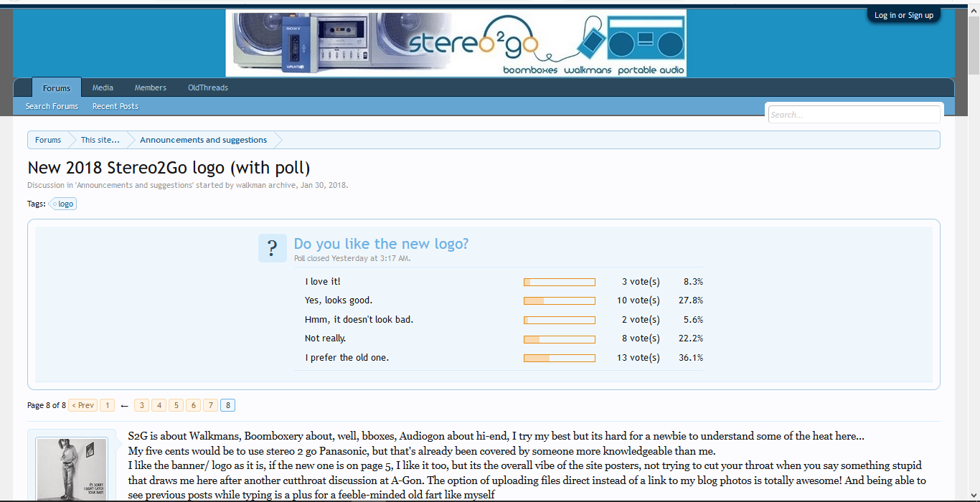Jump to page 6
The width and height of the screenshot is (980, 502).
click(x=193, y=405)
